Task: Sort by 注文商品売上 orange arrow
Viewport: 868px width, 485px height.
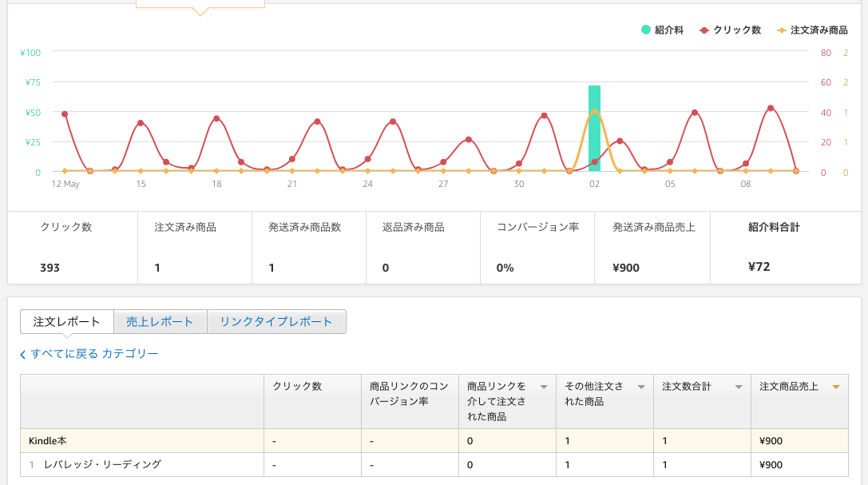Action: pos(836,387)
